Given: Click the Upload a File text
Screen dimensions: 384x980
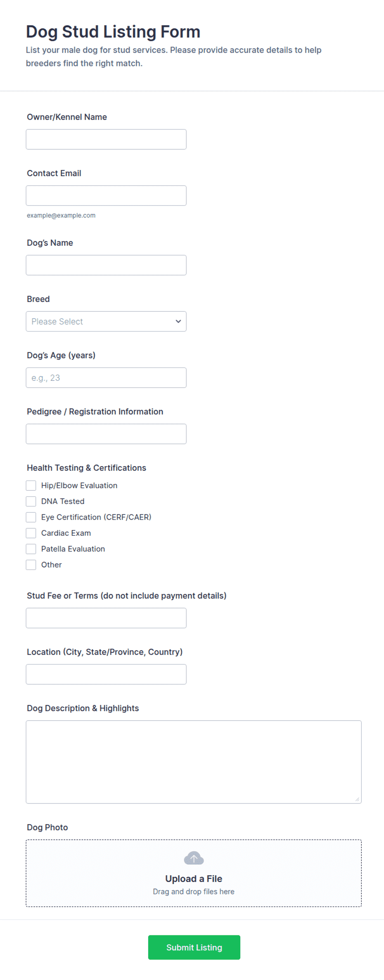Looking at the screenshot, I should pos(194,879).
